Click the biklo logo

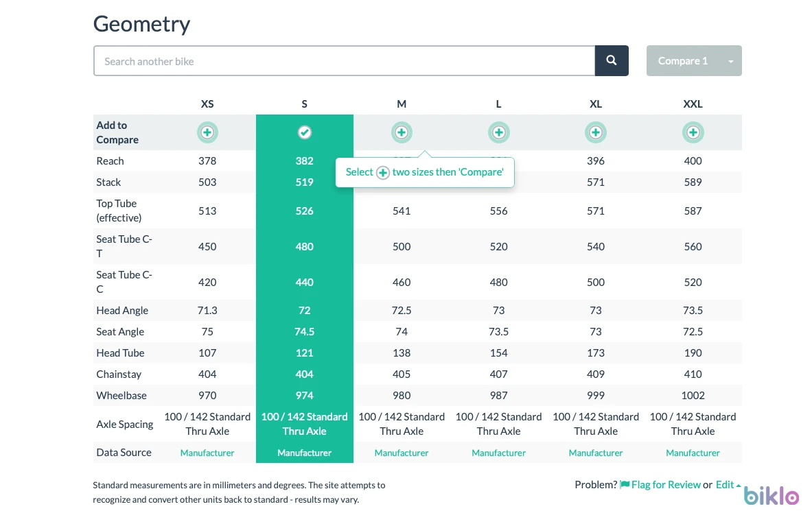point(771,496)
